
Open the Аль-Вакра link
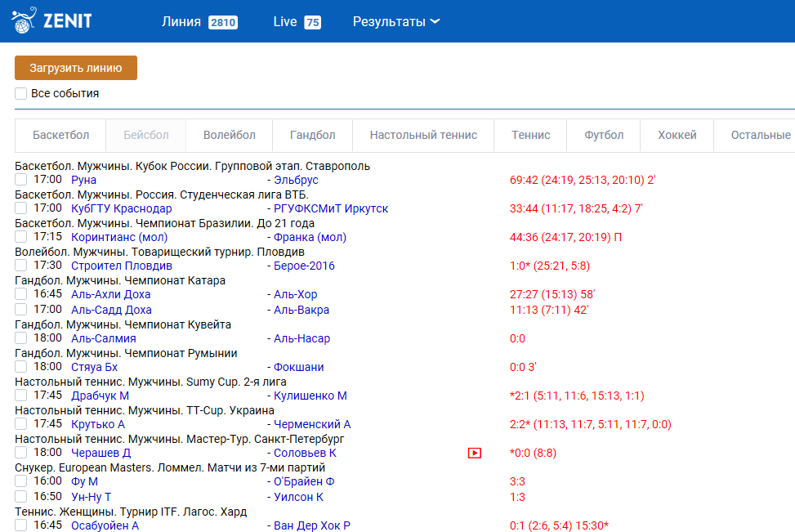(301, 310)
